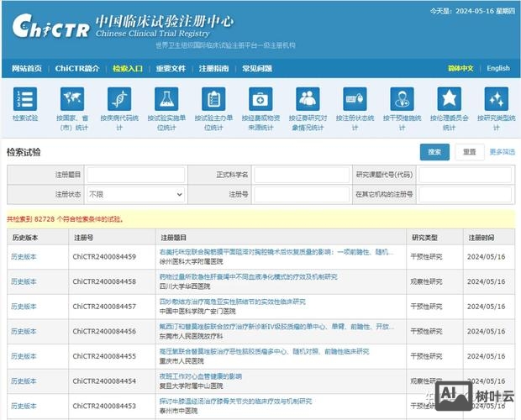This screenshot has height=420, width=521.
Task: Open 重要文件 navigation item
Action: tap(171, 68)
